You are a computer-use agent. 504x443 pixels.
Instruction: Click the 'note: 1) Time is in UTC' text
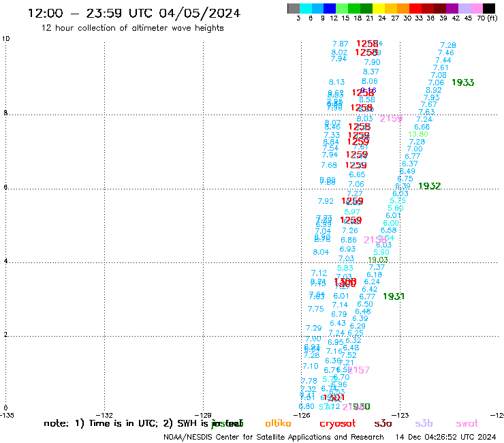pyautogui.click(x=100, y=423)
